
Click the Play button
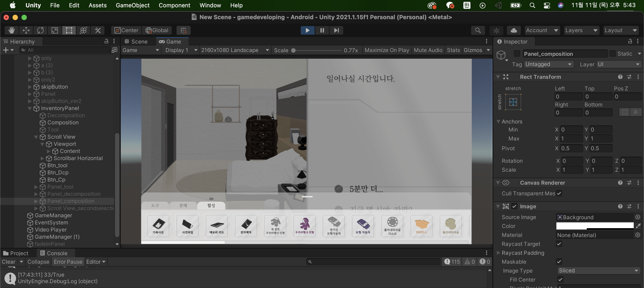(x=307, y=30)
